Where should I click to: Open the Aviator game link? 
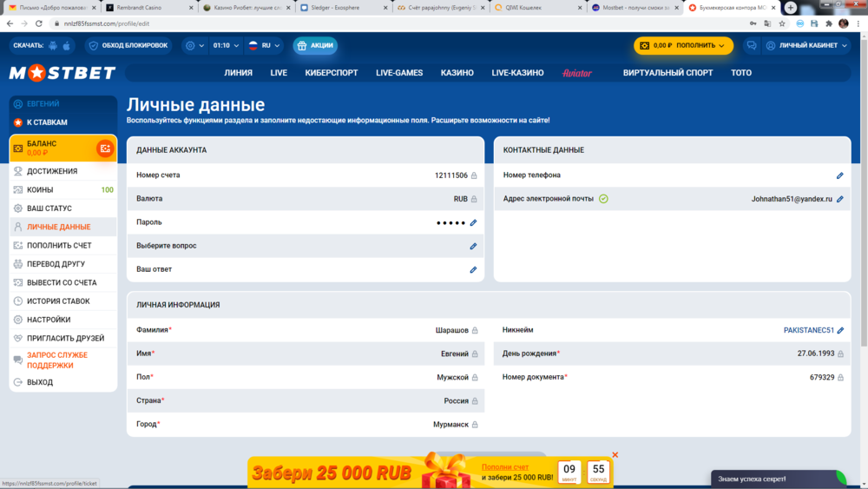[x=577, y=73]
